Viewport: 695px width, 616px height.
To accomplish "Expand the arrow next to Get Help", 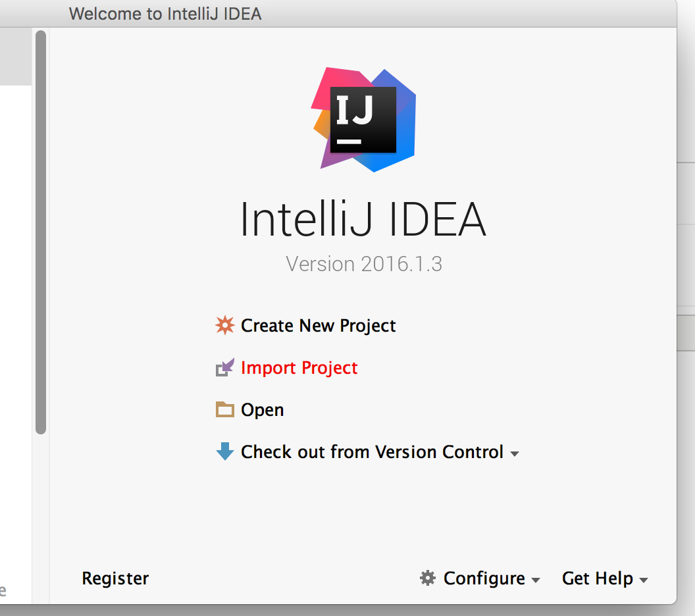I will [x=644, y=580].
